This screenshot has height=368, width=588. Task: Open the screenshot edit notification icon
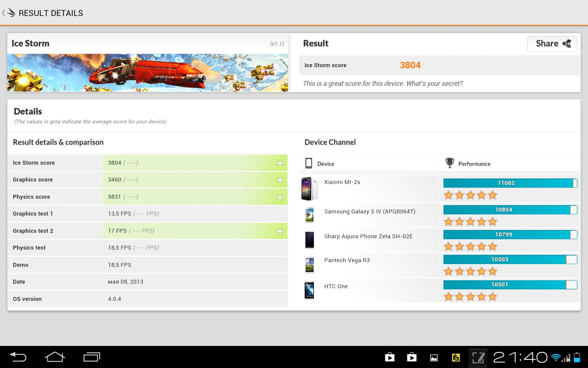[478, 358]
